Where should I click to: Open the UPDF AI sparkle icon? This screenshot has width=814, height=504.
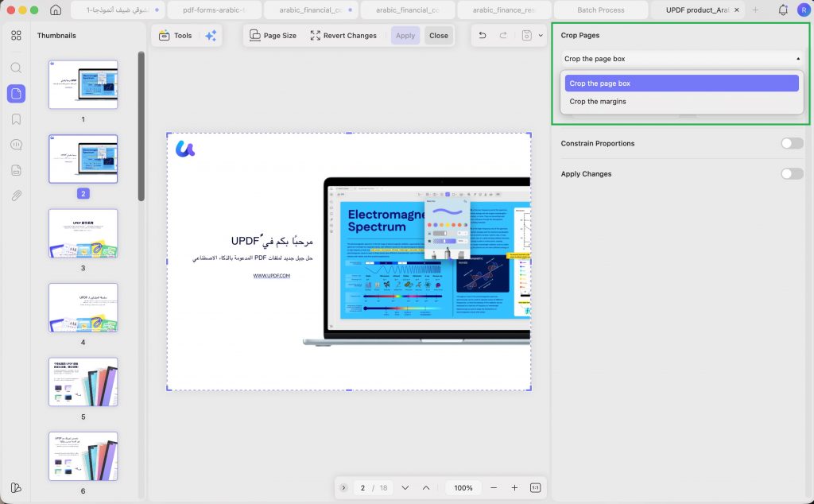211,35
